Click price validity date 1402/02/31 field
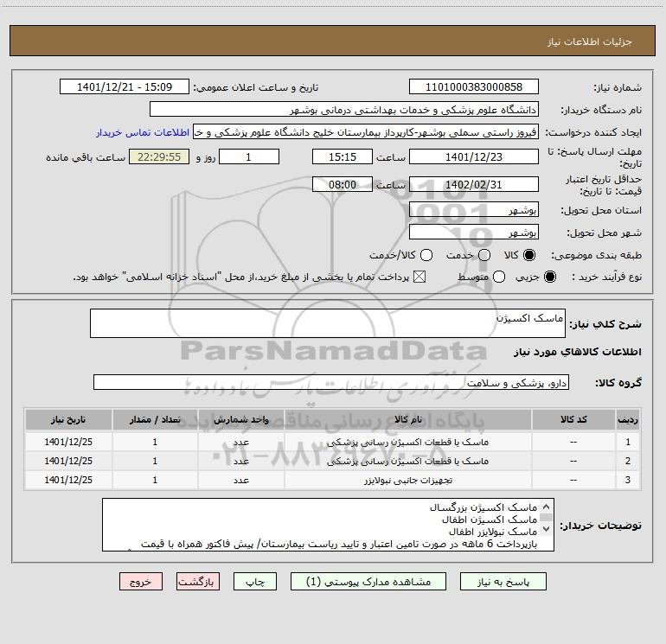The height and width of the screenshot is (644, 666). point(474,184)
